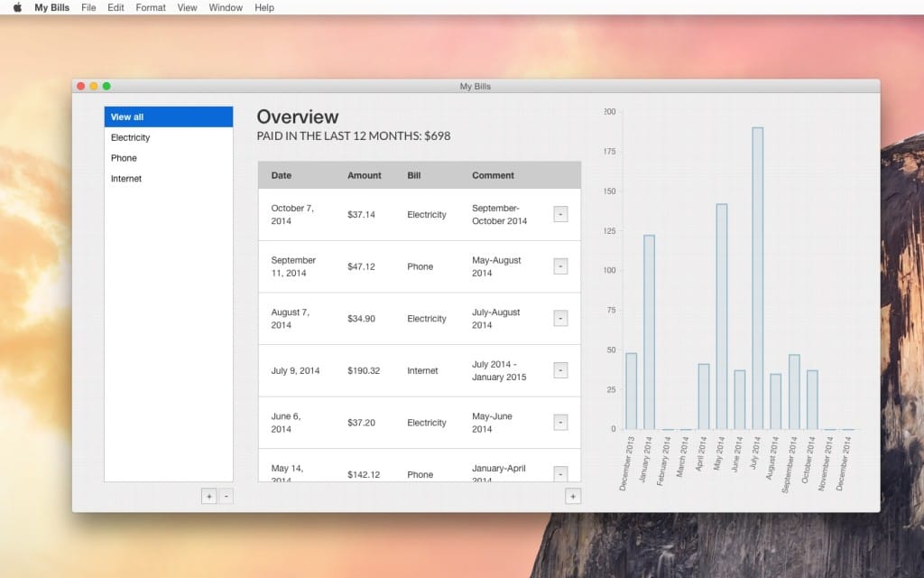The image size is (924, 578).
Task: Click the September-October 2014 comment
Action: 500,215
